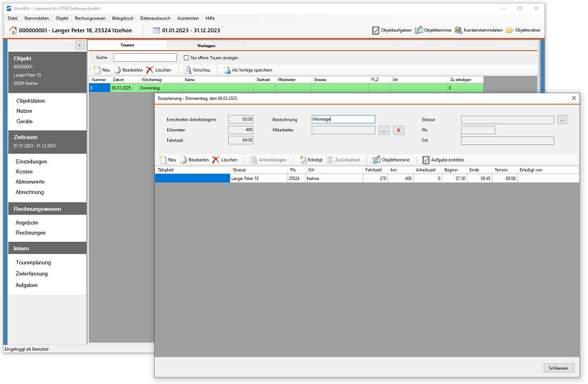Image resolution: width=588 pixels, height=384 pixels.
Task: Clear Mitarbeiter with the red X button
Action: coord(398,131)
